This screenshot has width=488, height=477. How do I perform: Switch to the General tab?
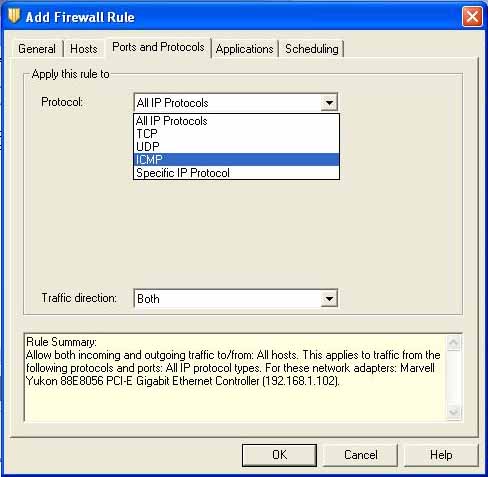pos(37,49)
